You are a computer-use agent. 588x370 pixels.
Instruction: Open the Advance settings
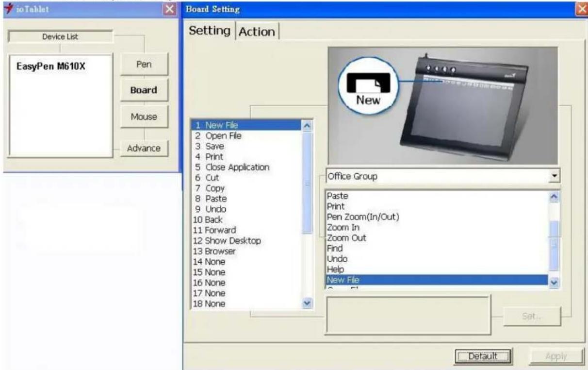(144, 148)
